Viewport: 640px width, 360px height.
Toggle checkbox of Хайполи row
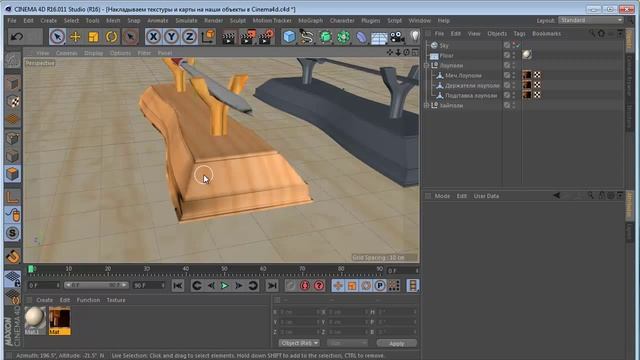507,105
